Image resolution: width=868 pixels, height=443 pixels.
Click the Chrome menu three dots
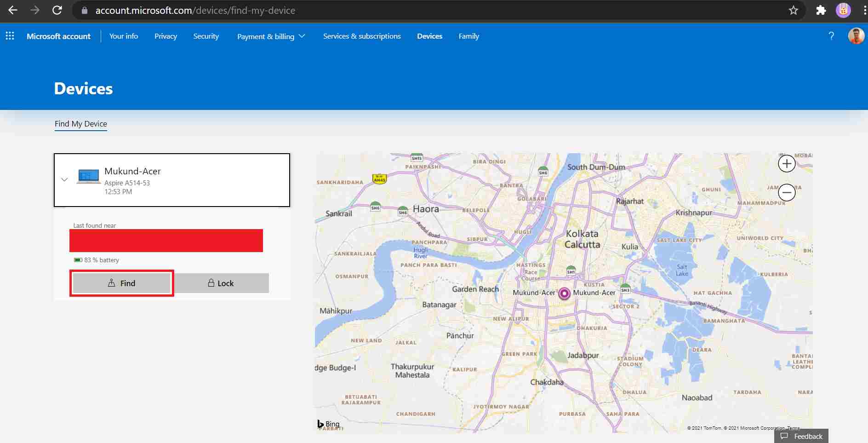[865, 10]
